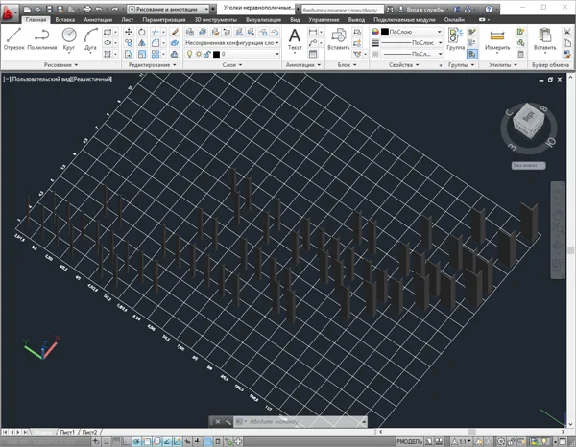
Task: Click the viewport label Пользовательский вид
Action: 41,79
